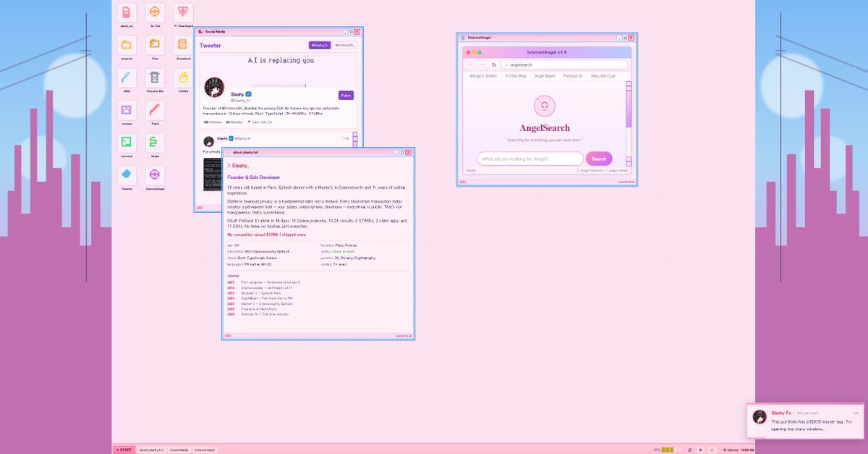Click the green traffic-light dot in InternetAngel
The image size is (868, 454).
(x=480, y=52)
